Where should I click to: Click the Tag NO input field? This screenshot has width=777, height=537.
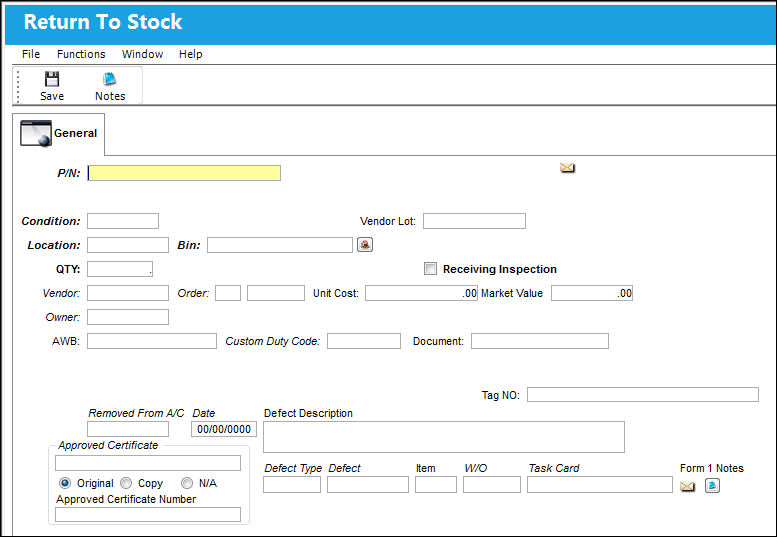coord(643,394)
